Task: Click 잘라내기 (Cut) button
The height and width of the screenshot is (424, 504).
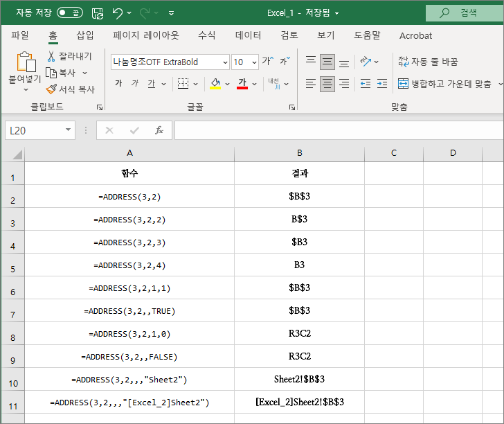Action: (70, 56)
